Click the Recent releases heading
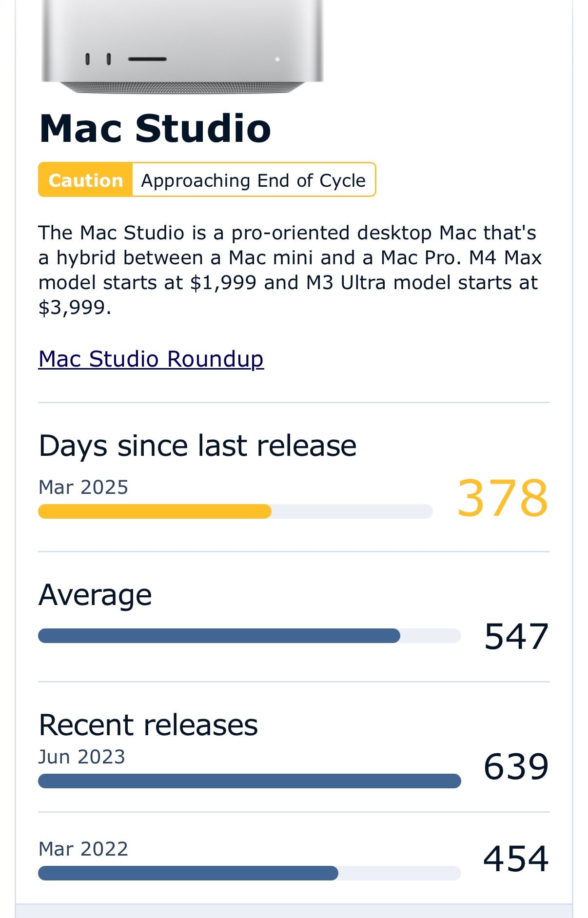588x918 pixels. (x=148, y=724)
